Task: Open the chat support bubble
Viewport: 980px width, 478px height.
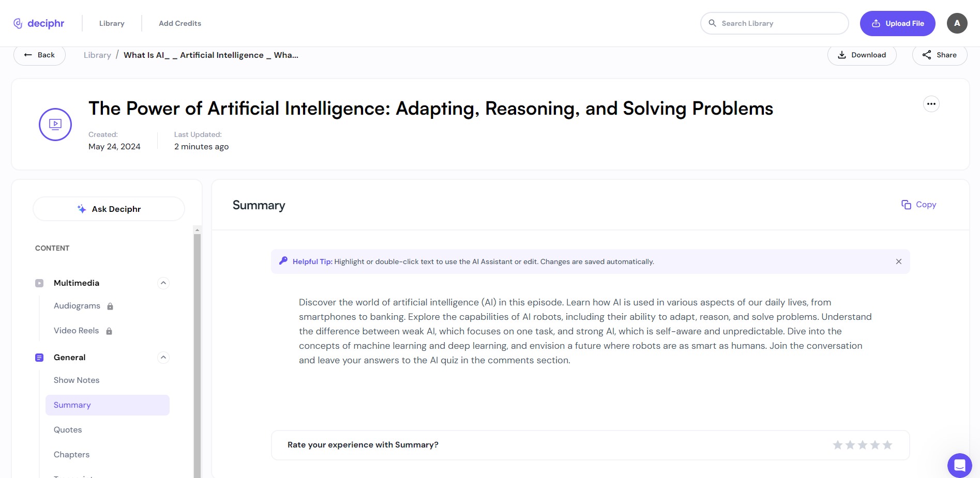Action: click(959, 465)
